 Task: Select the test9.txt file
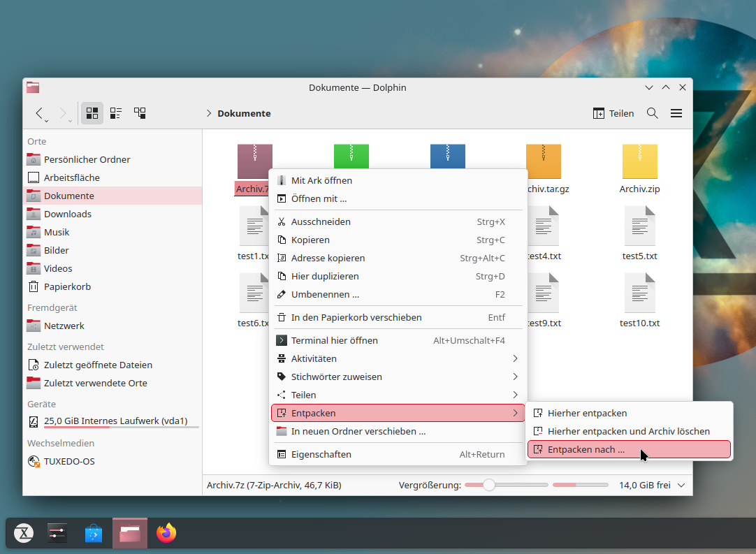coord(545,300)
